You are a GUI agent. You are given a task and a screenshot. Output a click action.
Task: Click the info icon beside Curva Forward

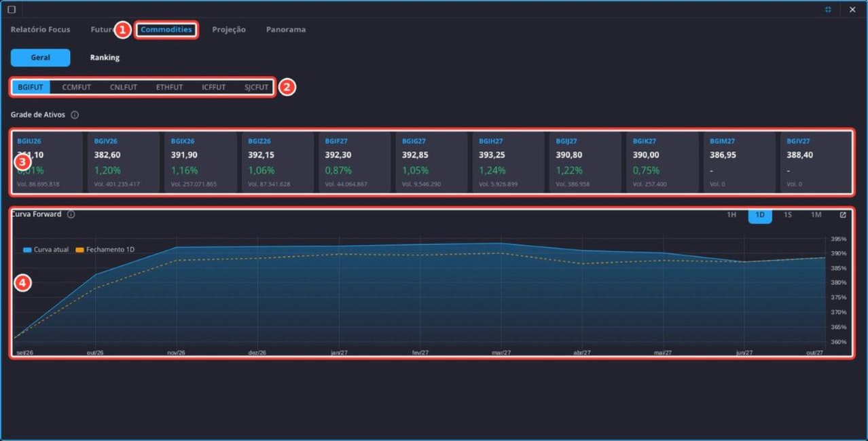click(x=71, y=214)
